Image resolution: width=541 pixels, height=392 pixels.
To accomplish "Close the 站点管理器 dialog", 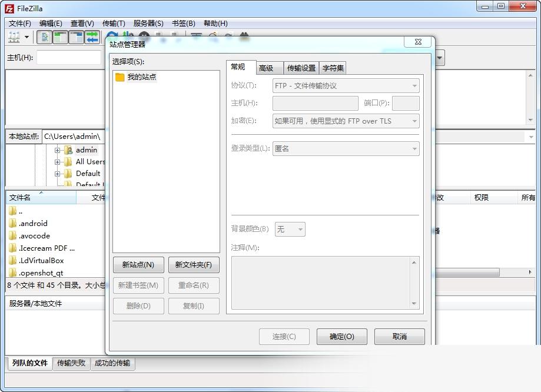I will [418, 42].
